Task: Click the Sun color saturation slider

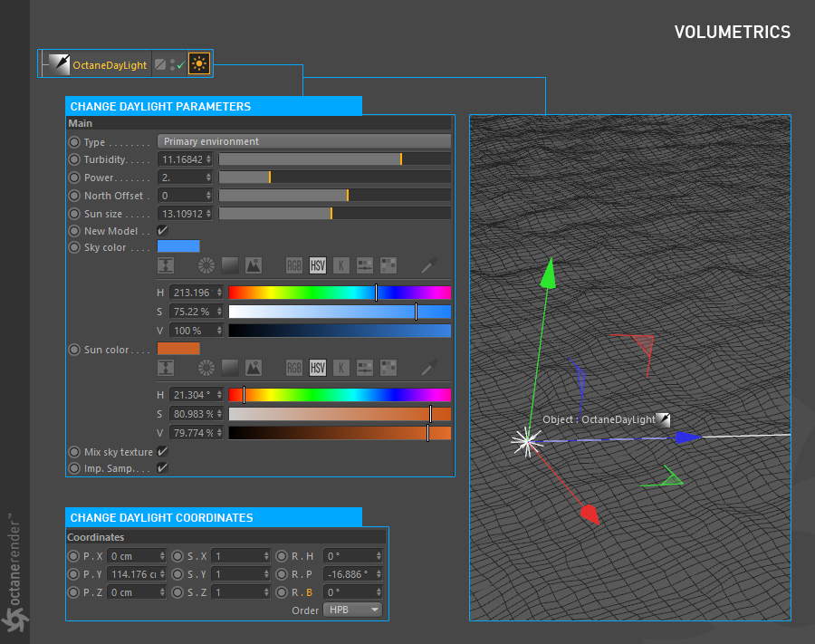Action: (340, 414)
